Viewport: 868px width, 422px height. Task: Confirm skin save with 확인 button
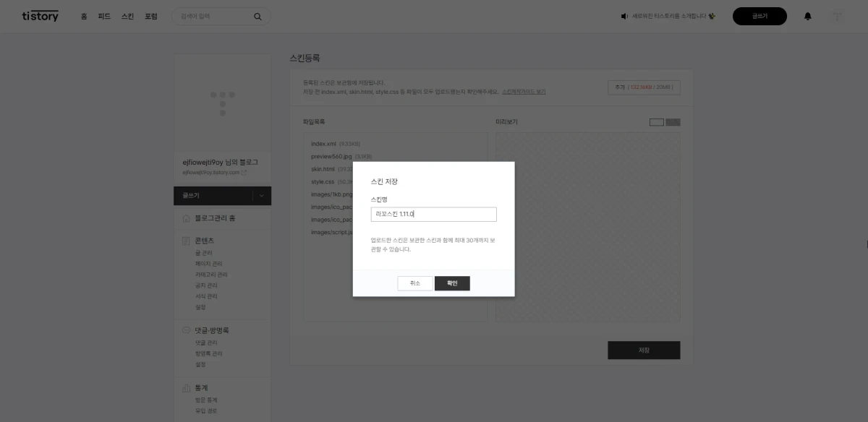(x=451, y=283)
